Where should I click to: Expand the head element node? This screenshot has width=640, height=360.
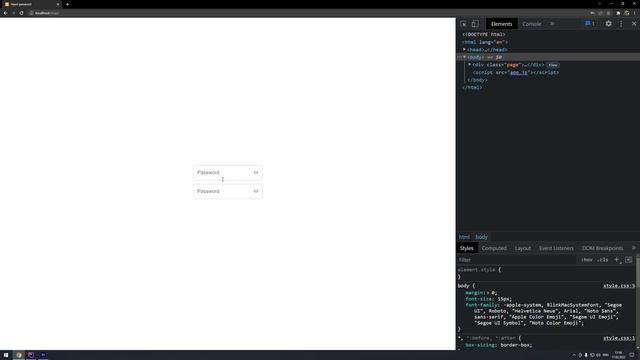click(x=464, y=49)
